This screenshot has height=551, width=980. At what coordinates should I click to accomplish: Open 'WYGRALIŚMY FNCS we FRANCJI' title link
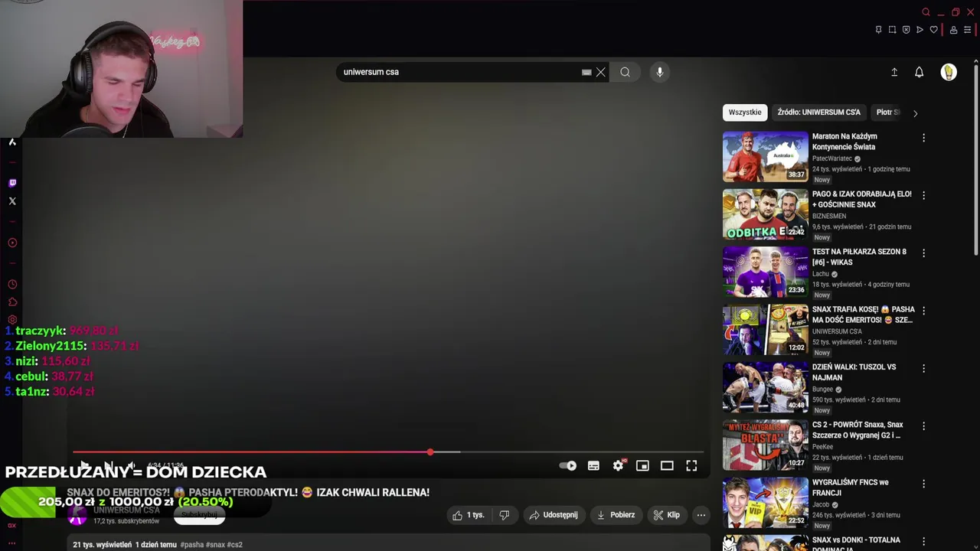click(851, 487)
